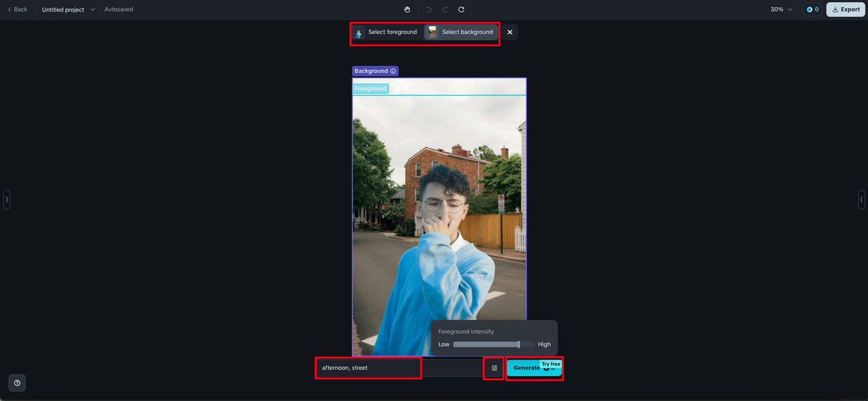This screenshot has width=868, height=401.
Task: Close the foreground/background selection bar
Action: click(x=510, y=32)
